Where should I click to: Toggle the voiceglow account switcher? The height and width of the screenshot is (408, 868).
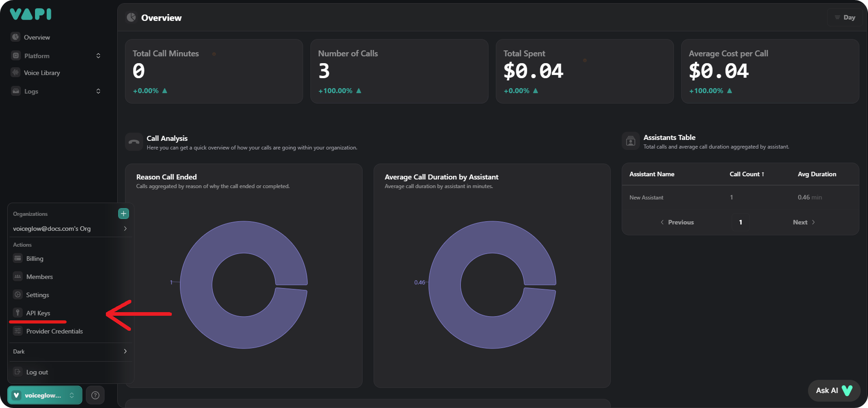click(45, 395)
